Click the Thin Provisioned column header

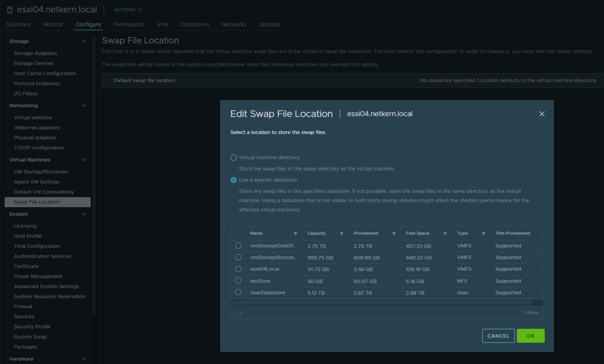point(512,233)
